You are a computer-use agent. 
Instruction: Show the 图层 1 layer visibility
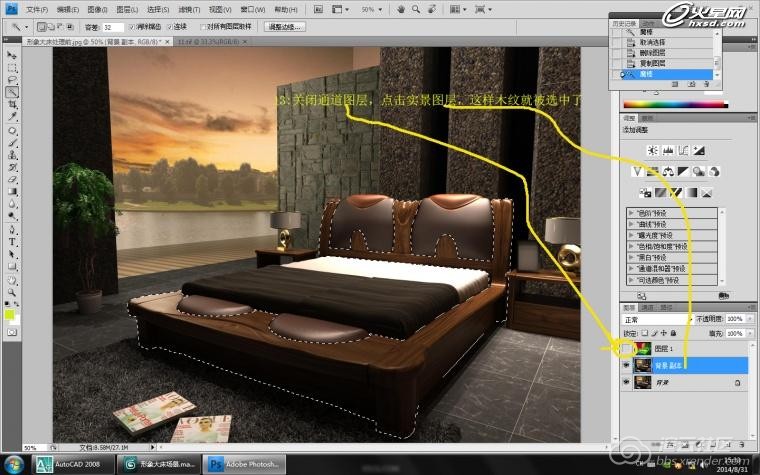coord(626,348)
